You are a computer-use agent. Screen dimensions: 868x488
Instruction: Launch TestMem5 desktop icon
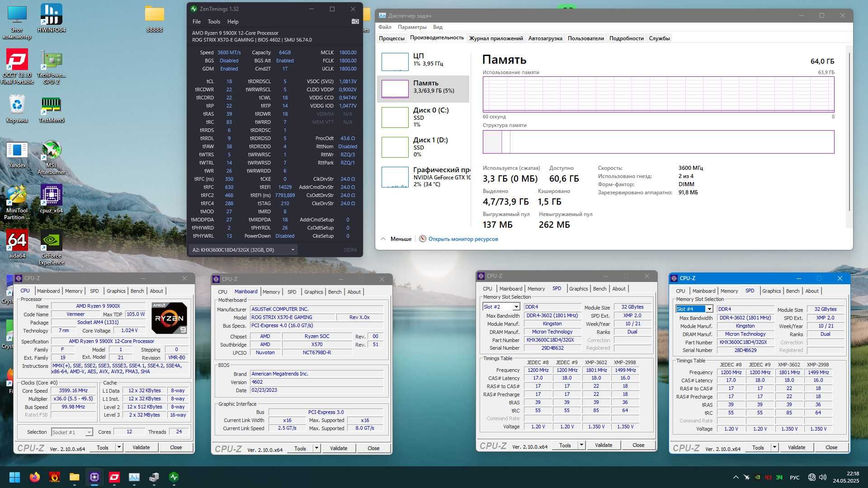51,108
